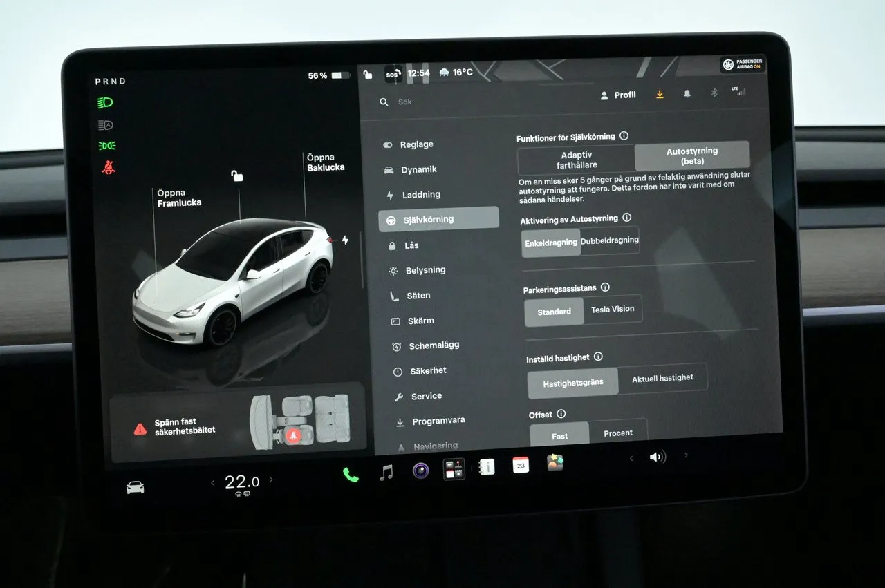Show info for Funktioner för Självkörning

(x=624, y=136)
